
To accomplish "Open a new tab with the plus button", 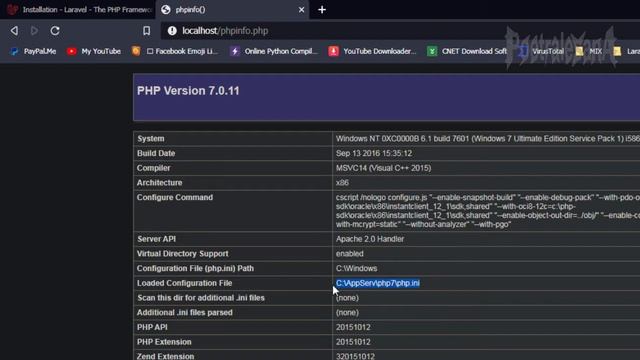I will tap(322, 9).
